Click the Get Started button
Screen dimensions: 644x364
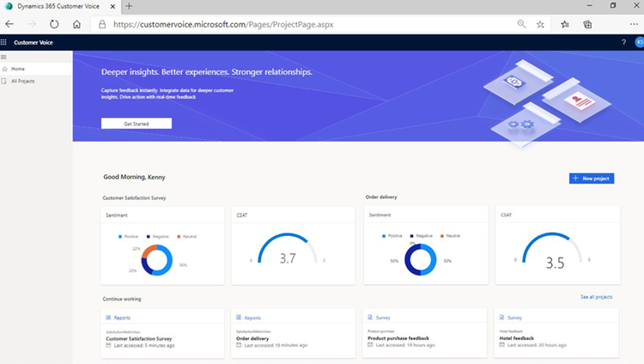tap(137, 124)
